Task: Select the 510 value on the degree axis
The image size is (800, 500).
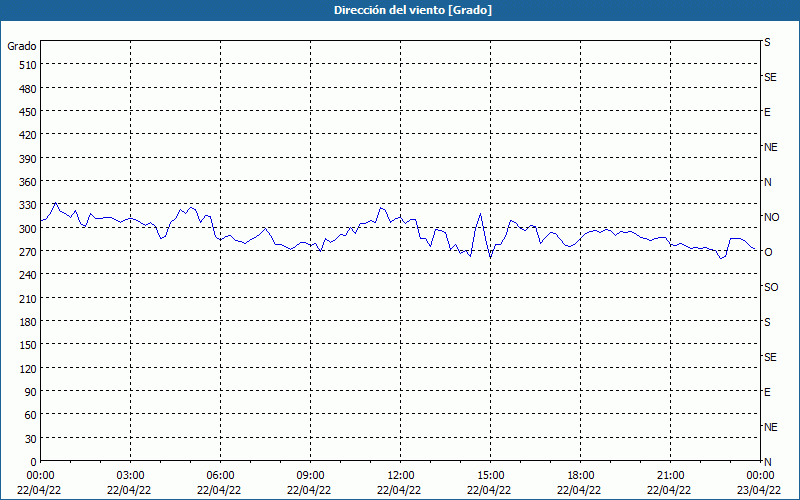Action: [28, 65]
